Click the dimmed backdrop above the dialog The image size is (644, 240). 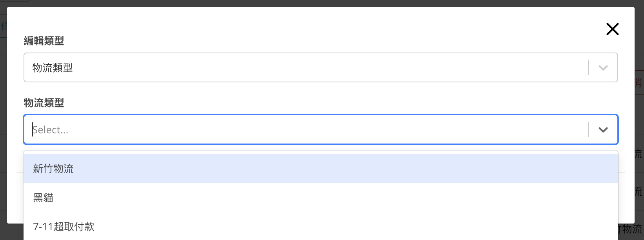click(314, 3)
